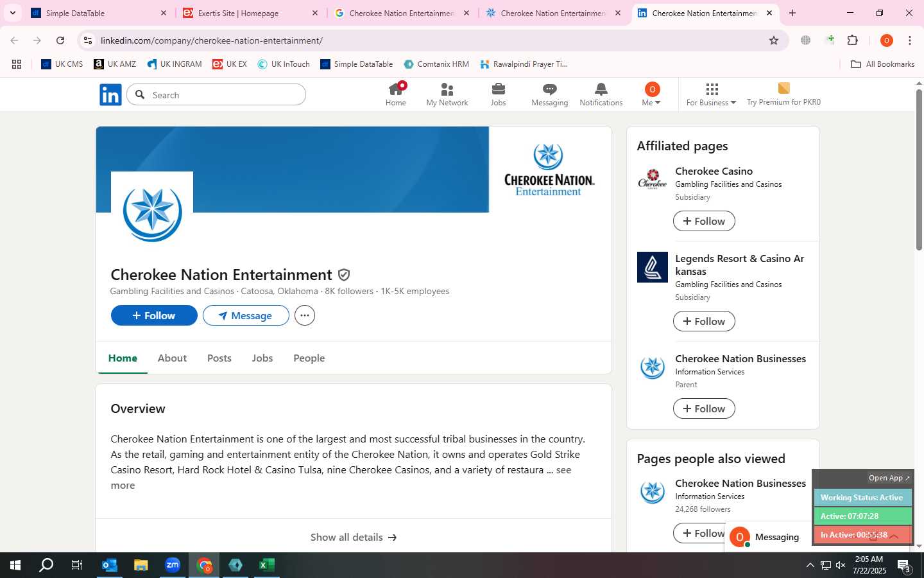Bookmark this page with star icon
Viewport: 924px width, 578px height.
point(774,40)
